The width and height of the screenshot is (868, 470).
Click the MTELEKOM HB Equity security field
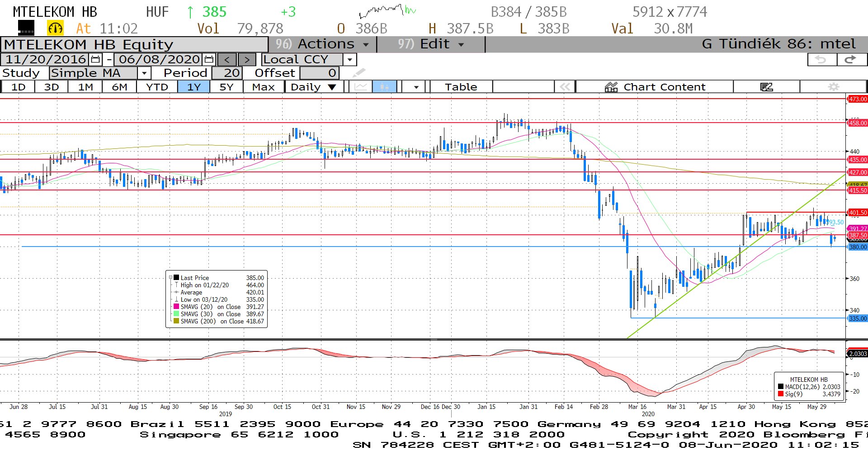(135, 44)
